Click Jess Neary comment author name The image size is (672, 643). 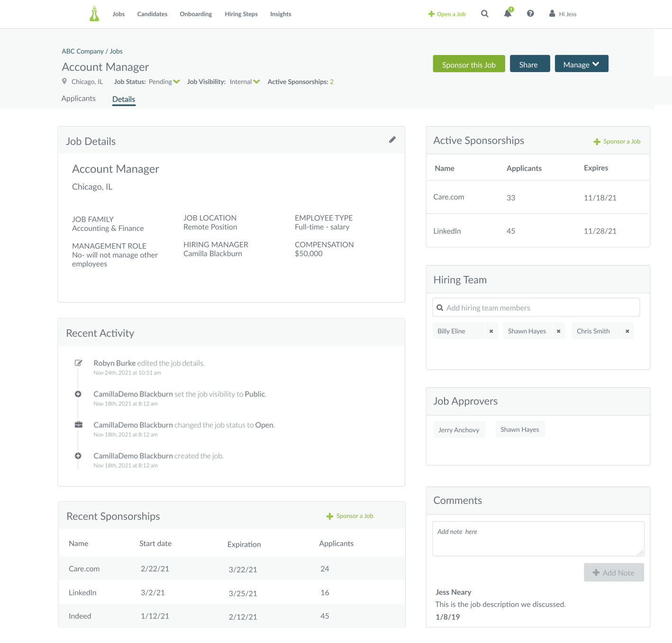pos(453,592)
